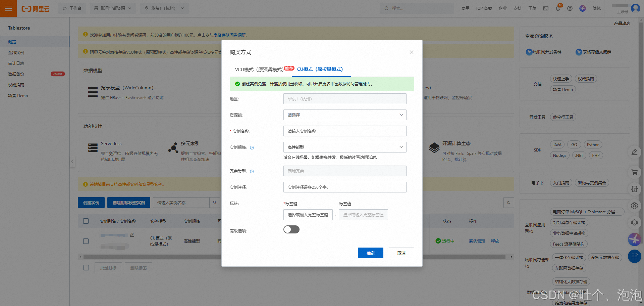The width and height of the screenshot is (644, 306).
Task: Expand the 实例规格 高性能型 dropdown
Action: coord(344,147)
